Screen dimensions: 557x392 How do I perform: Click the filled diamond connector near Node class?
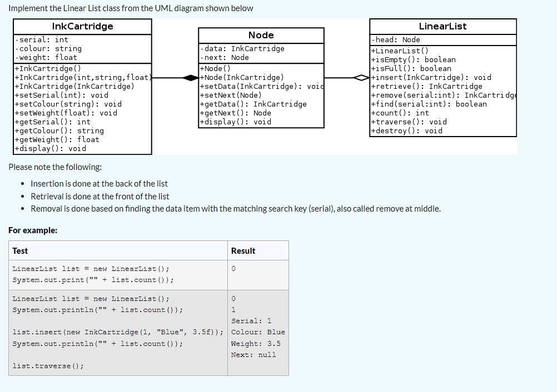(x=190, y=78)
